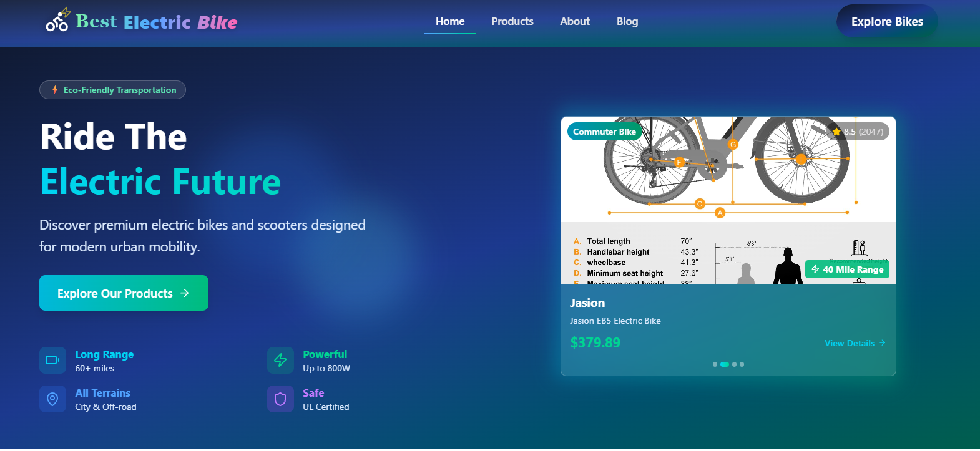The width and height of the screenshot is (980, 451).
Task: Click the All Terrains map pin icon
Action: click(52, 399)
